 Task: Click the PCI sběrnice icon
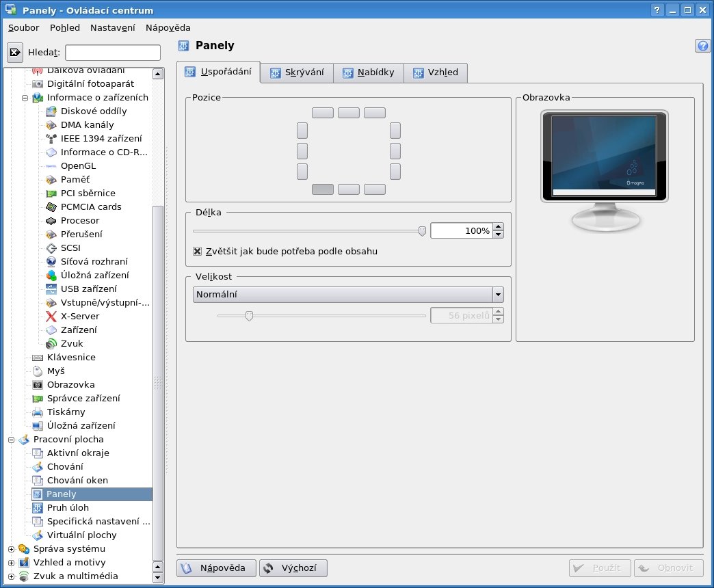(51, 193)
